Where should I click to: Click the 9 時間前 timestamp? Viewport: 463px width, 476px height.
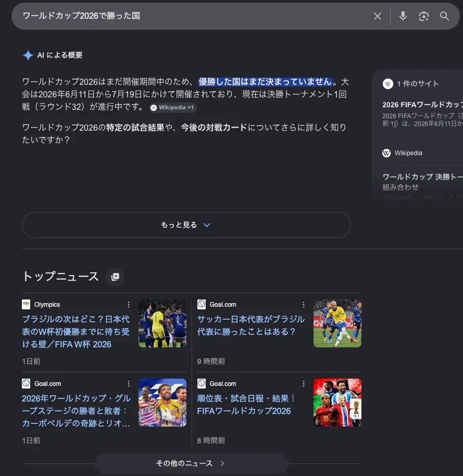pyautogui.click(x=211, y=361)
